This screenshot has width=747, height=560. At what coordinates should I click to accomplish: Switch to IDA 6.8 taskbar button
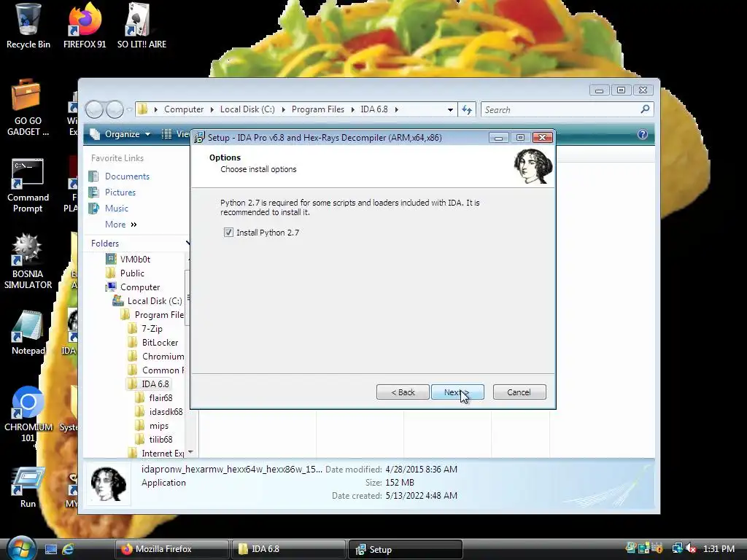click(x=288, y=549)
